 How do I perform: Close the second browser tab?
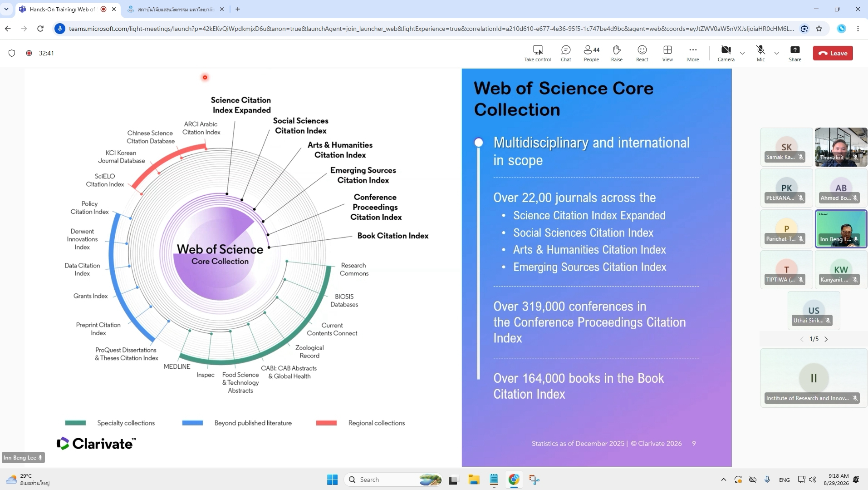point(222,9)
